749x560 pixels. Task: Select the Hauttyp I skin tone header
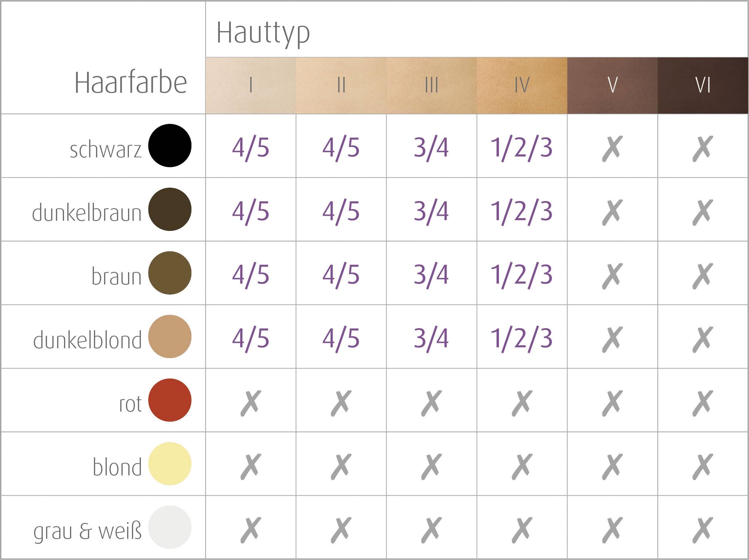click(251, 85)
